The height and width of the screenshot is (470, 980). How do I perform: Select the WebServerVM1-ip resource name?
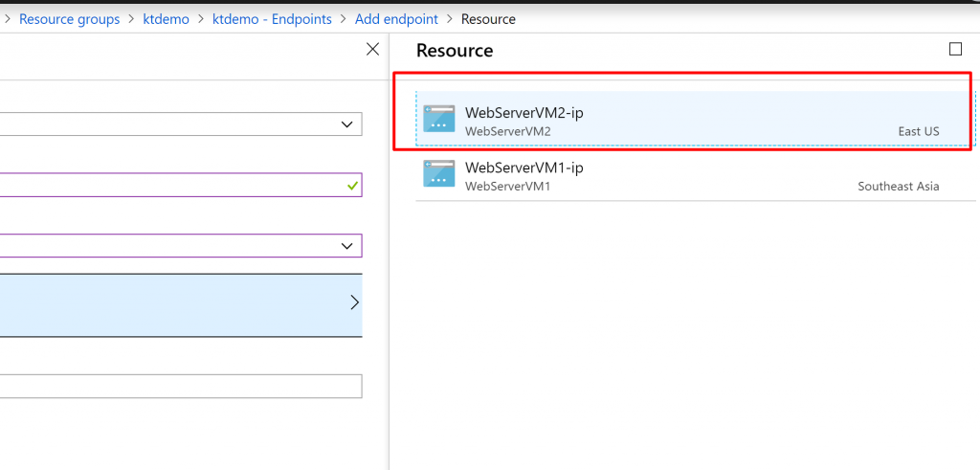pos(524,168)
